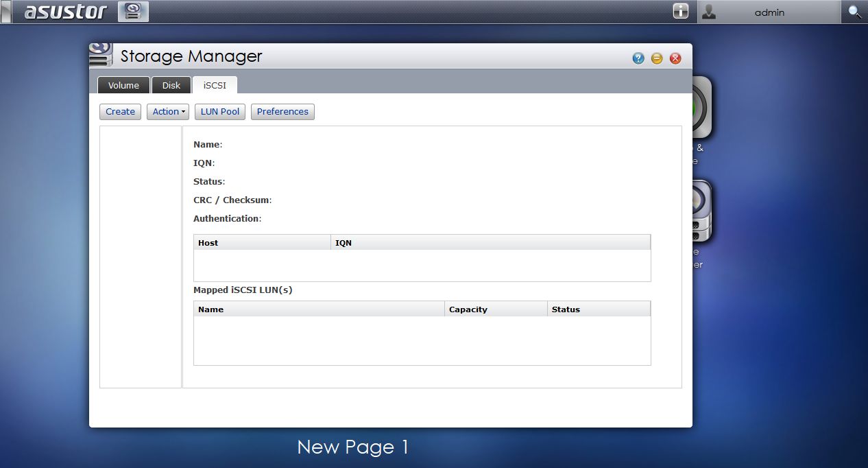Viewport: 868px width, 468px height.
Task: Expand the Action dropdown
Action: click(x=168, y=112)
